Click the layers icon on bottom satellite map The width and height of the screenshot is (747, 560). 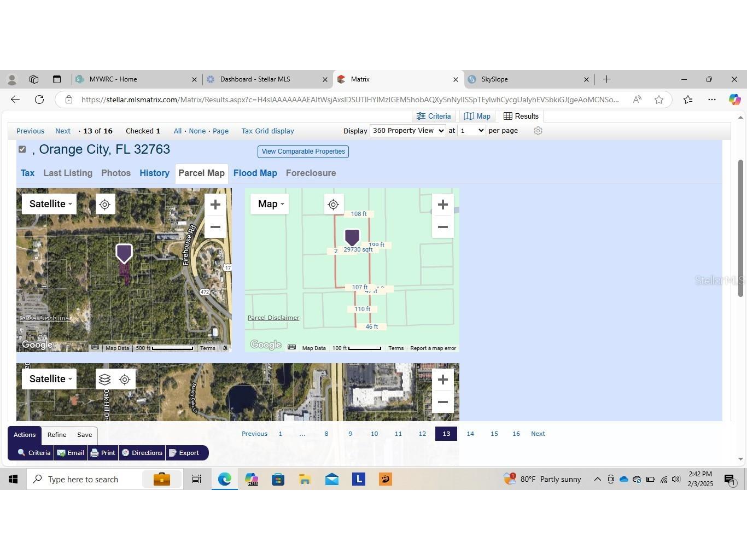pos(105,380)
